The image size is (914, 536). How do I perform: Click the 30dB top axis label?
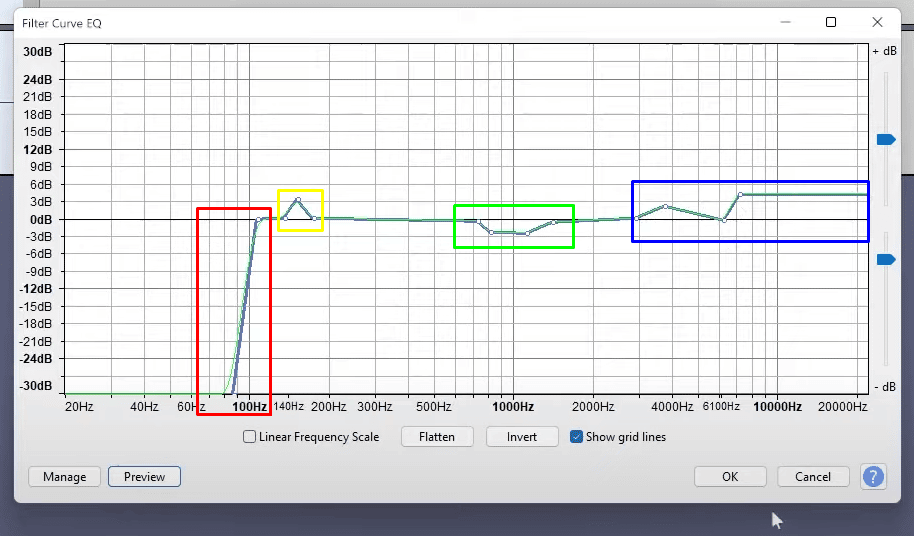point(37,52)
